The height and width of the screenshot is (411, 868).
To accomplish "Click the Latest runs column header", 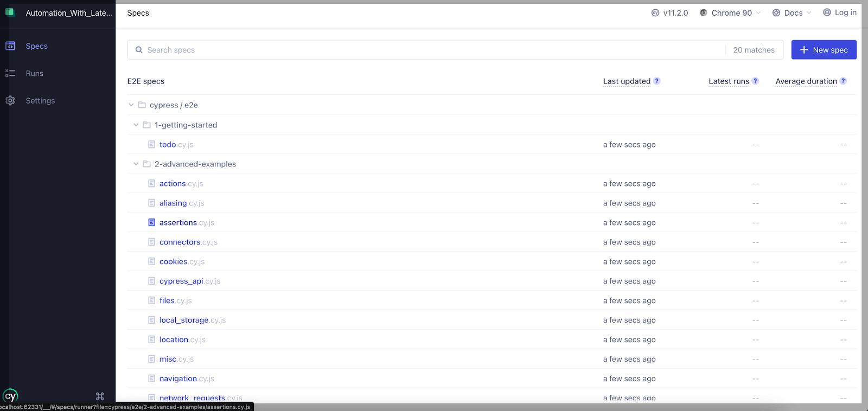I will click(729, 81).
